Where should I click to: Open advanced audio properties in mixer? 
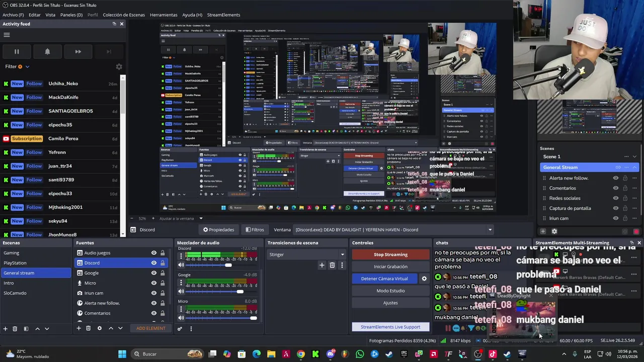180,329
